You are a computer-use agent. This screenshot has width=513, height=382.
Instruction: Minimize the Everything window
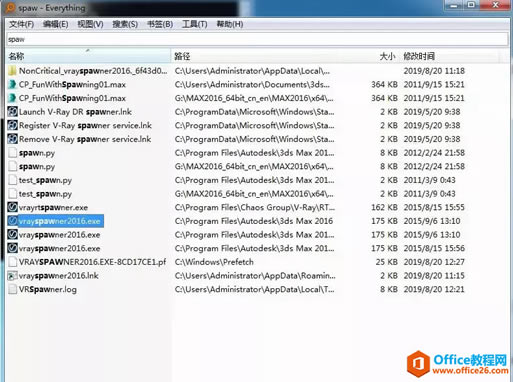point(454,5)
